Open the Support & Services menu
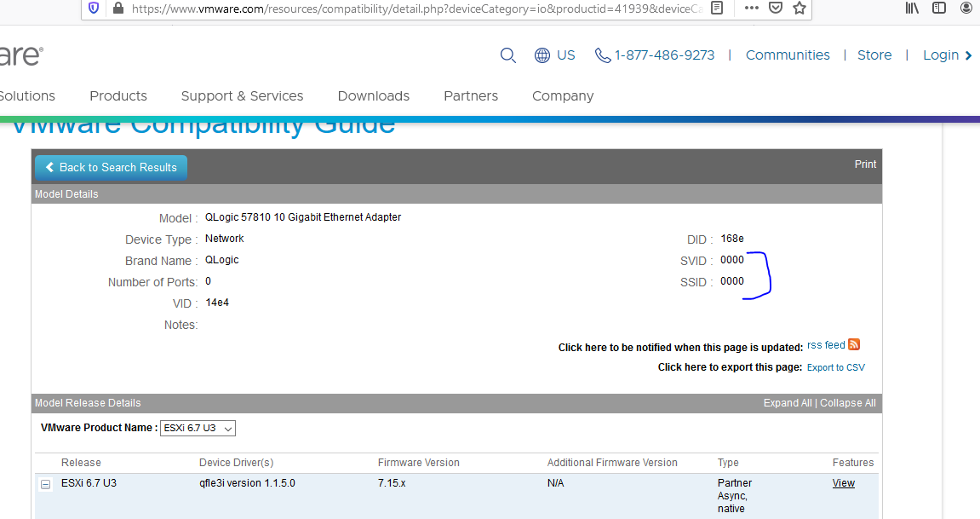 (242, 95)
